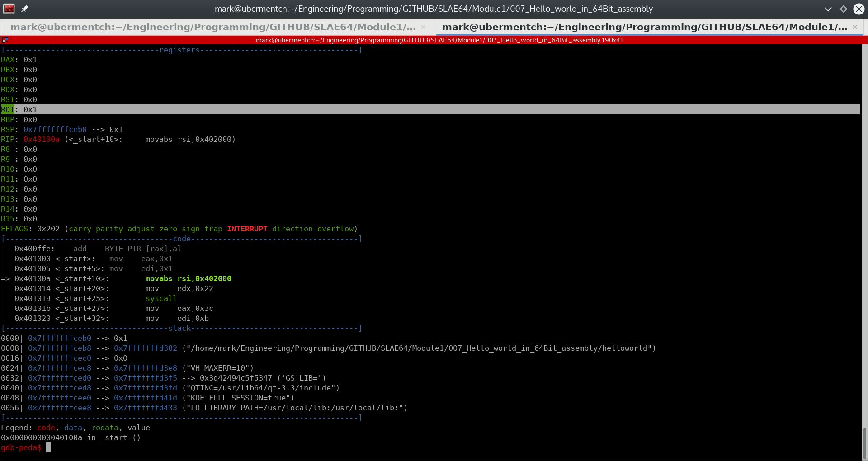Click the EFLAGS: 0x202 value

click(48, 229)
